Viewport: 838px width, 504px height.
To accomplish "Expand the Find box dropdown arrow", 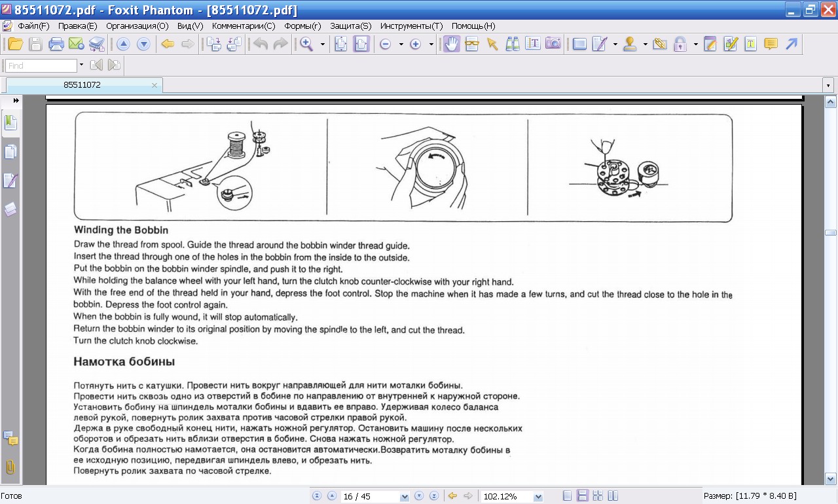I will click(x=81, y=65).
